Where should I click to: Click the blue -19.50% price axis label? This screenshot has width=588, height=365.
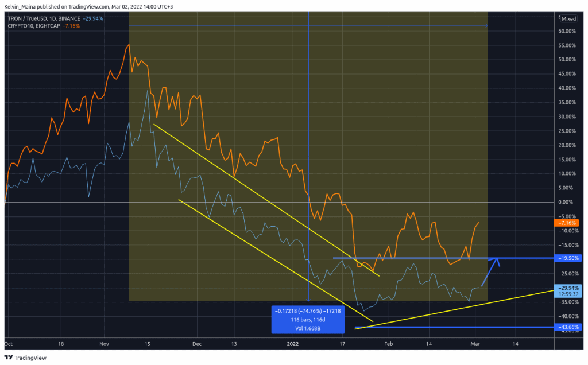coord(568,258)
